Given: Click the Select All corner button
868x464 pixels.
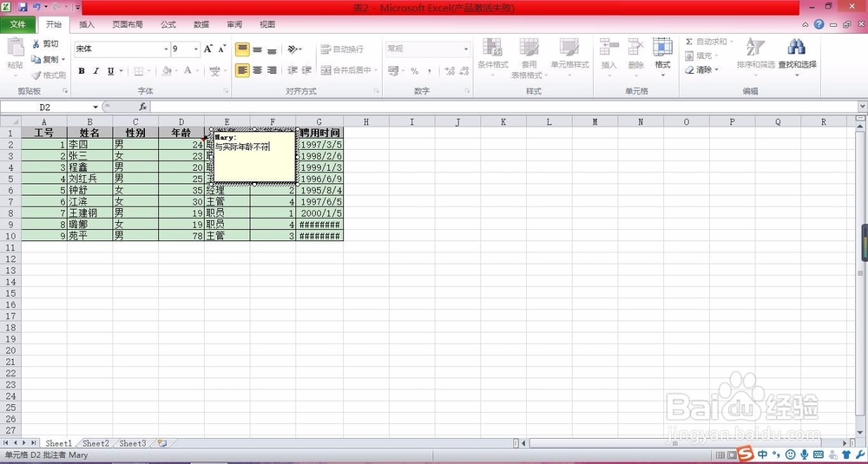Looking at the screenshot, I should (10, 121).
